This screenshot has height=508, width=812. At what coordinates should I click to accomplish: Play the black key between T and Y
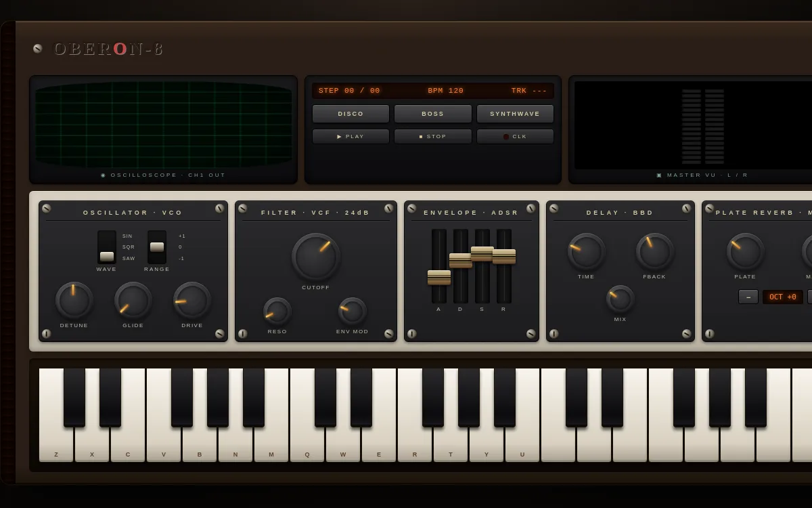[469, 398]
